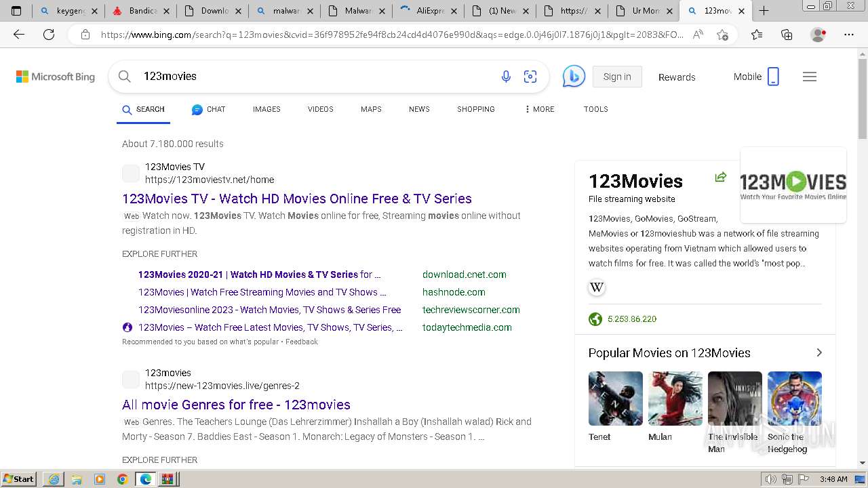Click the Feedback link
Image resolution: width=868 pixels, height=488 pixels.
click(x=302, y=342)
